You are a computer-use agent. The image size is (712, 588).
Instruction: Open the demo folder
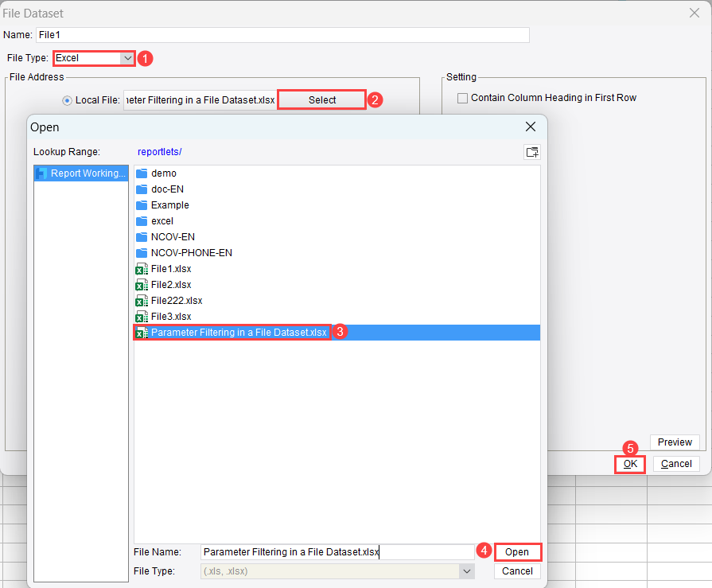[337, 173]
